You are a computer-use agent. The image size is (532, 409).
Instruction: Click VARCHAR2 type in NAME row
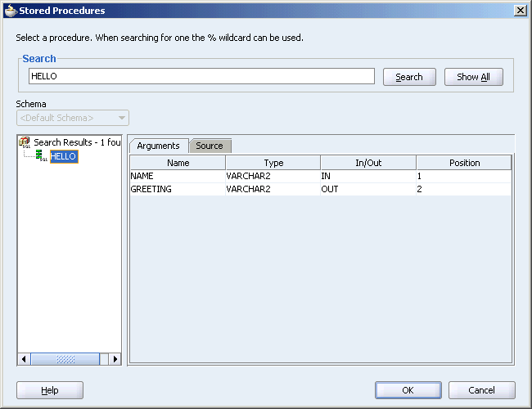coord(273,176)
